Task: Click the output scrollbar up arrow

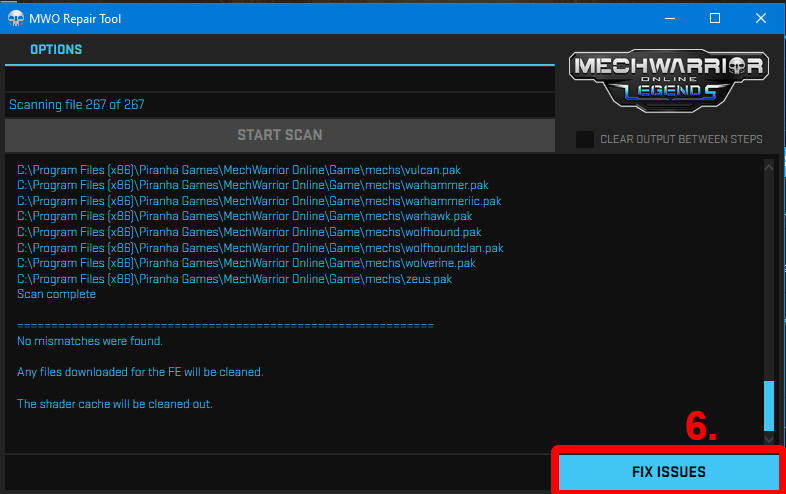Action: tap(768, 166)
